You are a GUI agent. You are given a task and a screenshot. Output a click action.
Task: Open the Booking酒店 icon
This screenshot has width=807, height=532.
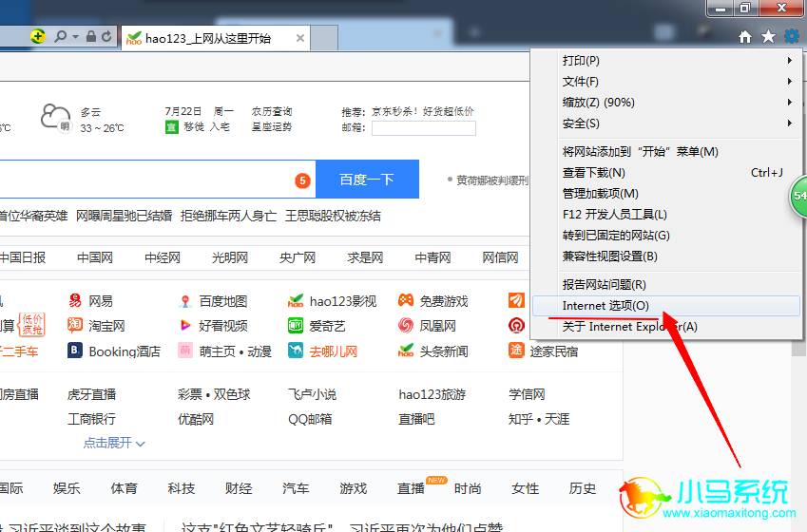[x=75, y=351]
